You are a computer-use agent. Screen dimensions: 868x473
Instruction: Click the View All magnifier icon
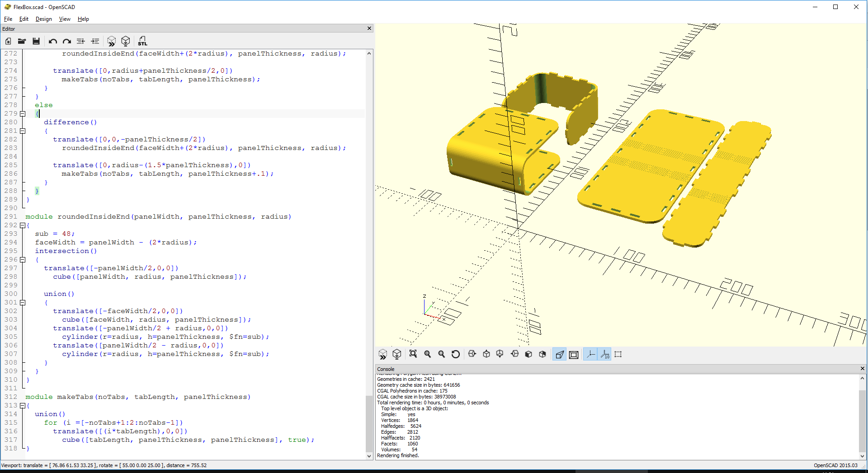pyautogui.click(x=413, y=354)
